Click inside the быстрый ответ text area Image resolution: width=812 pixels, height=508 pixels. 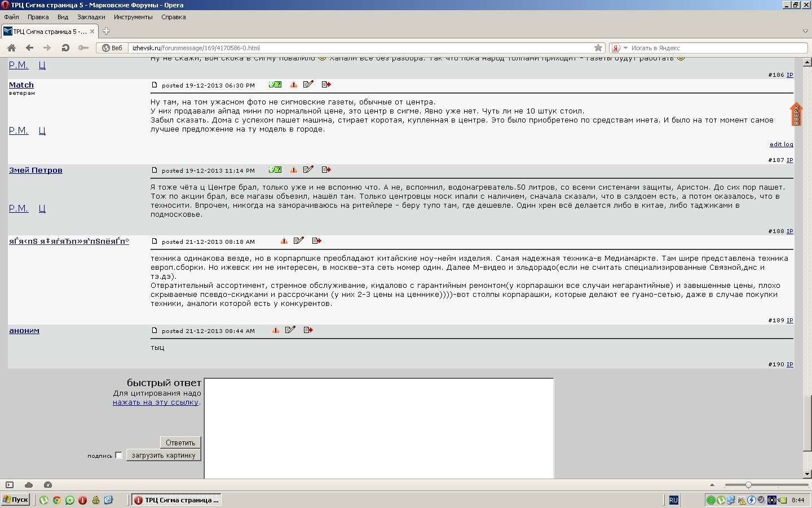pos(378,428)
